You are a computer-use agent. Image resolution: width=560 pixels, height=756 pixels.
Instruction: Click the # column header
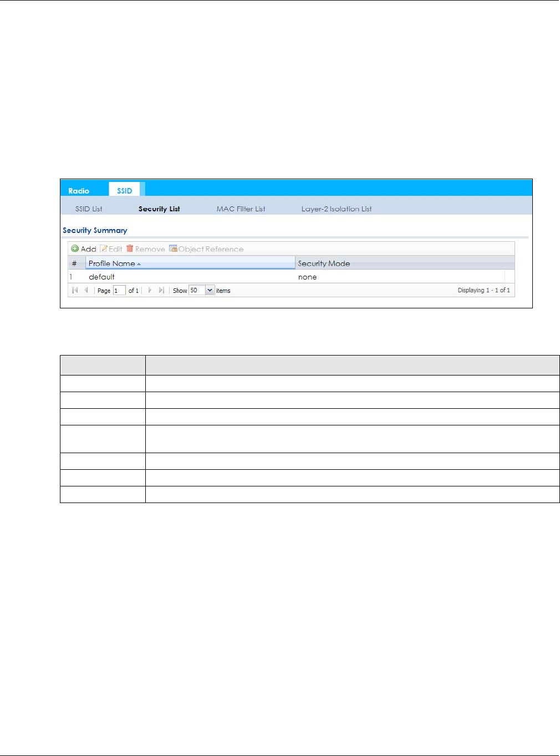tap(77, 263)
